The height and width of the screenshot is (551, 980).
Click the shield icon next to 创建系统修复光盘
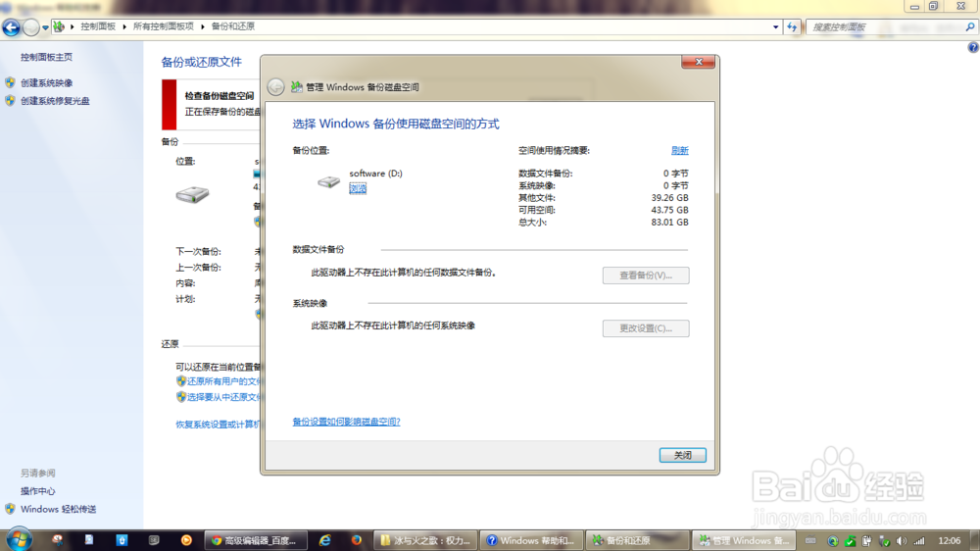click(x=10, y=101)
